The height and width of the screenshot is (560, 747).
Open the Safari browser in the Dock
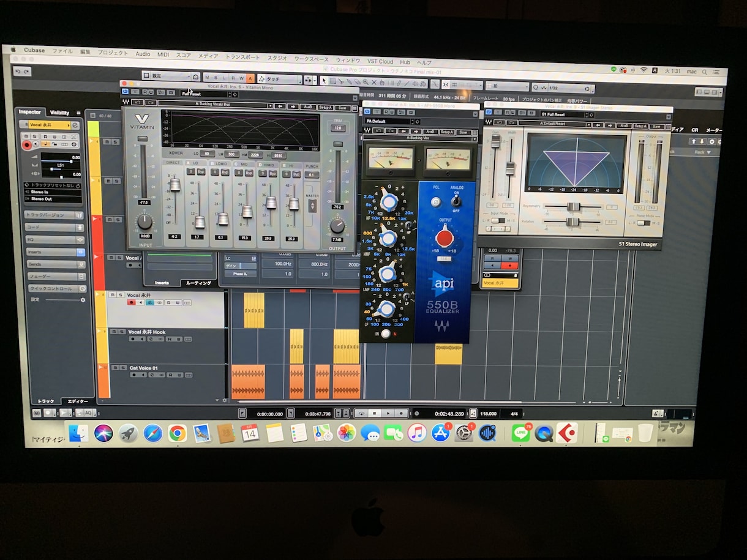pyautogui.click(x=153, y=433)
